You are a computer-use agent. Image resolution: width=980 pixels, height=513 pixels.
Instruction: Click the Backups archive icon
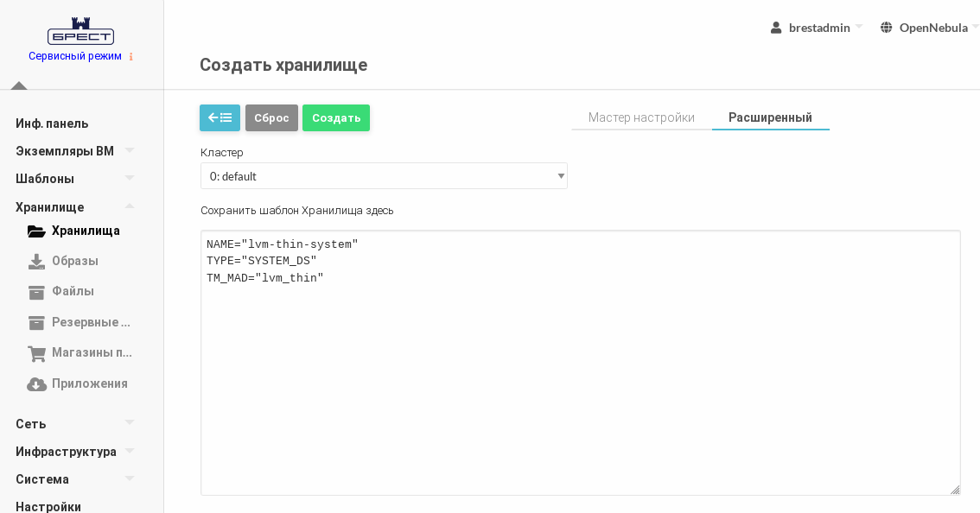coord(36,322)
